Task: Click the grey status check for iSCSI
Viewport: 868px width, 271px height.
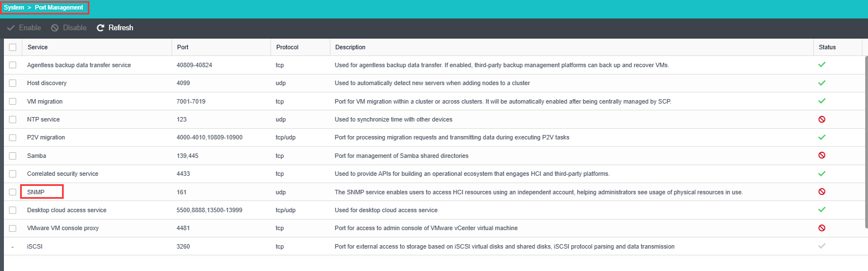Action: [822, 246]
